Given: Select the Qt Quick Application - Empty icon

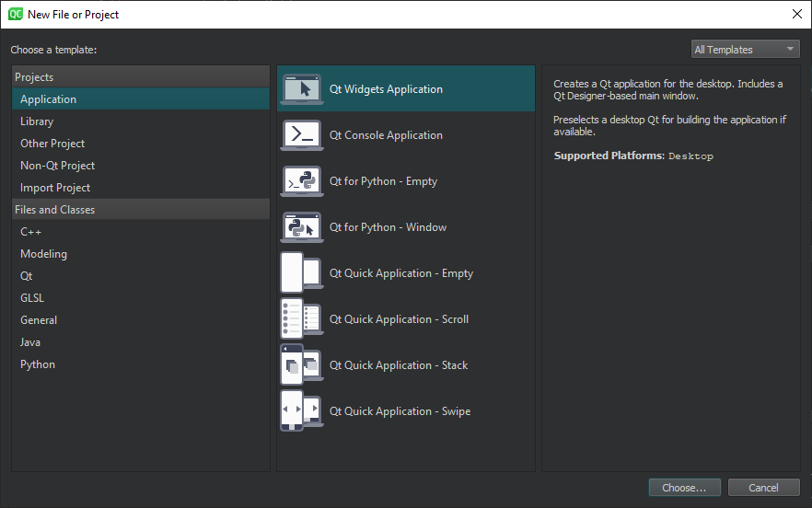Looking at the screenshot, I should [x=302, y=273].
